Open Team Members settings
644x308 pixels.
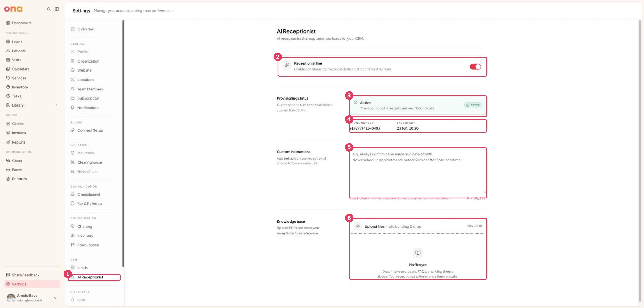pos(90,89)
